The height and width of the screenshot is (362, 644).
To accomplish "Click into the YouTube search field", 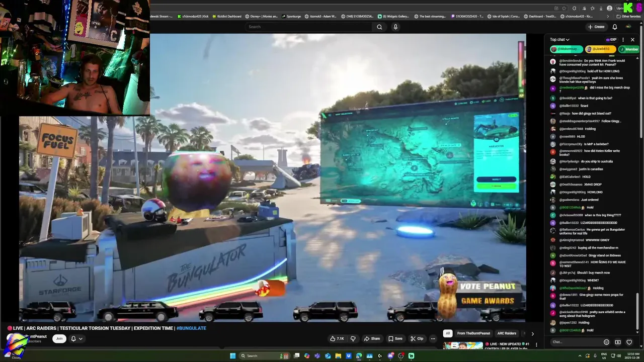I will 309,27.
